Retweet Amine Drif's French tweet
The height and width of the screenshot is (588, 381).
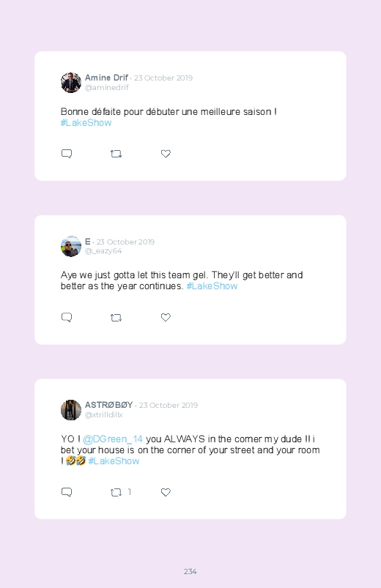point(116,154)
